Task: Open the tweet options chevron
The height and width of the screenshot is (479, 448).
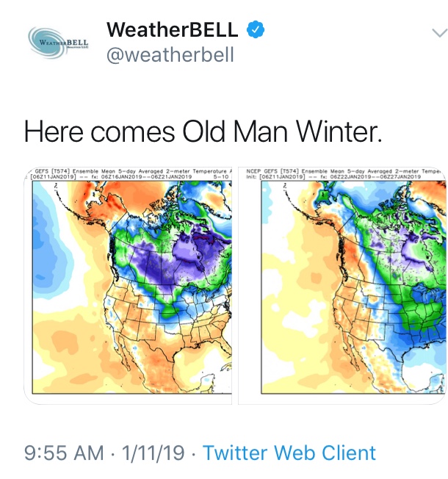Action: pyautogui.click(x=439, y=33)
